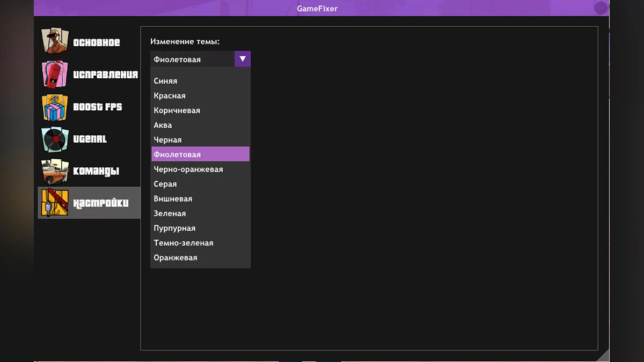Choose the Черно-оранжевая theme
The height and width of the screenshot is (362, 644).
188,169
